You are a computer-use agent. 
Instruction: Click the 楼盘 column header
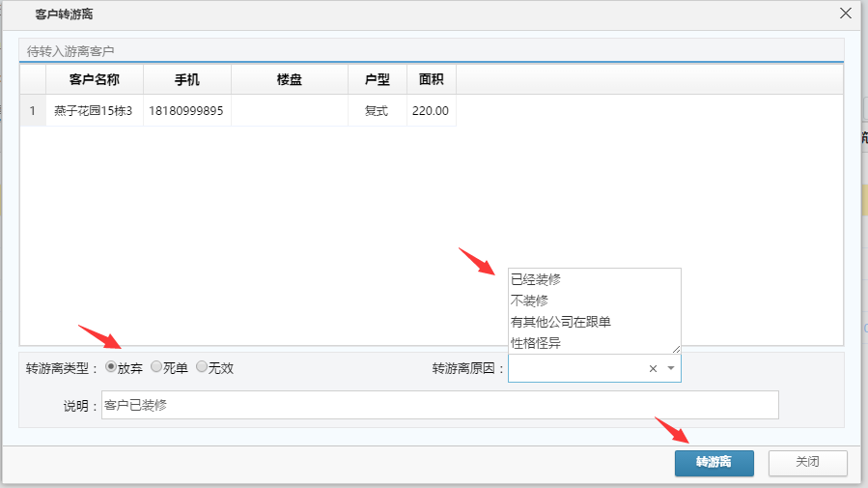coord(290,79)
